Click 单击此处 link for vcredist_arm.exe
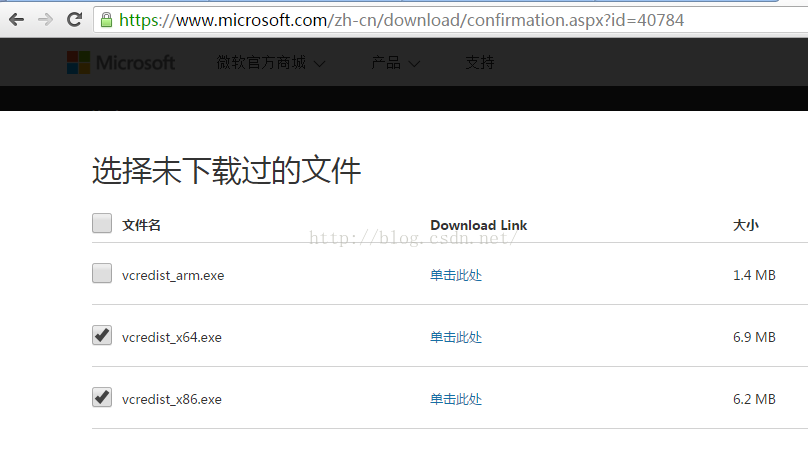 coord(456,275)
